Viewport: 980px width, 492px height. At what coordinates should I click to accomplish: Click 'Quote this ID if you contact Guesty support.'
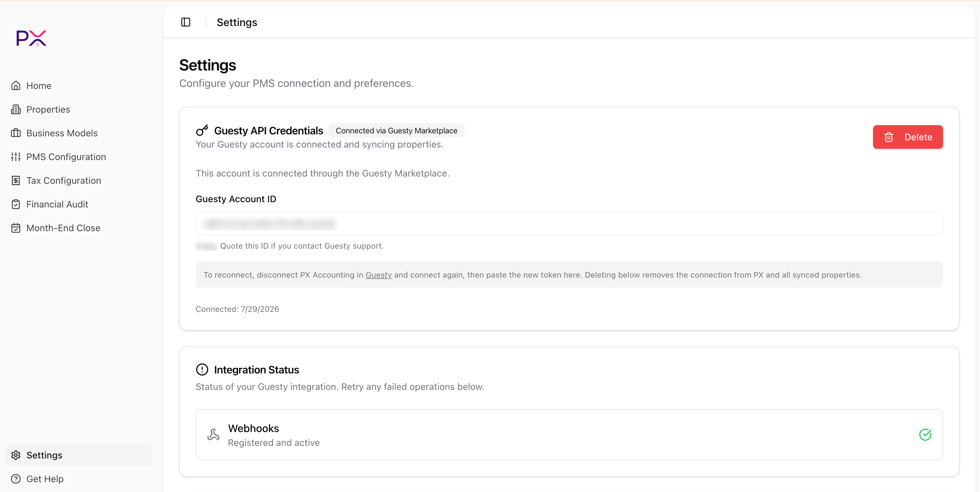pos(302,246)
